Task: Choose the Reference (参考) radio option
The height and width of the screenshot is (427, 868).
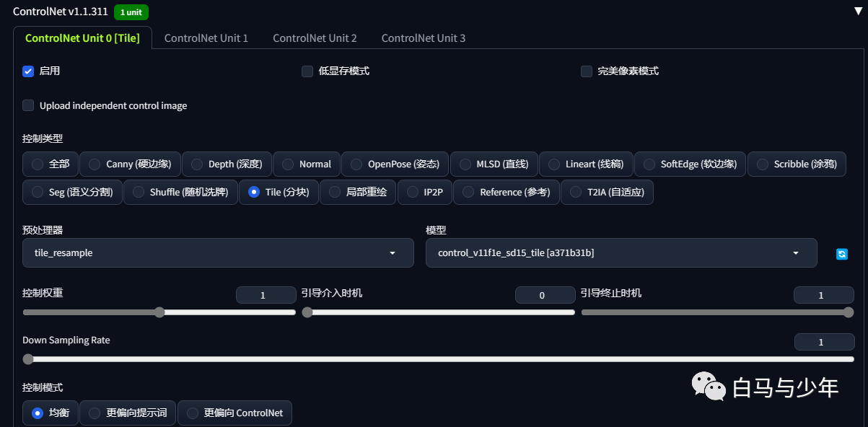Action: 506,193
